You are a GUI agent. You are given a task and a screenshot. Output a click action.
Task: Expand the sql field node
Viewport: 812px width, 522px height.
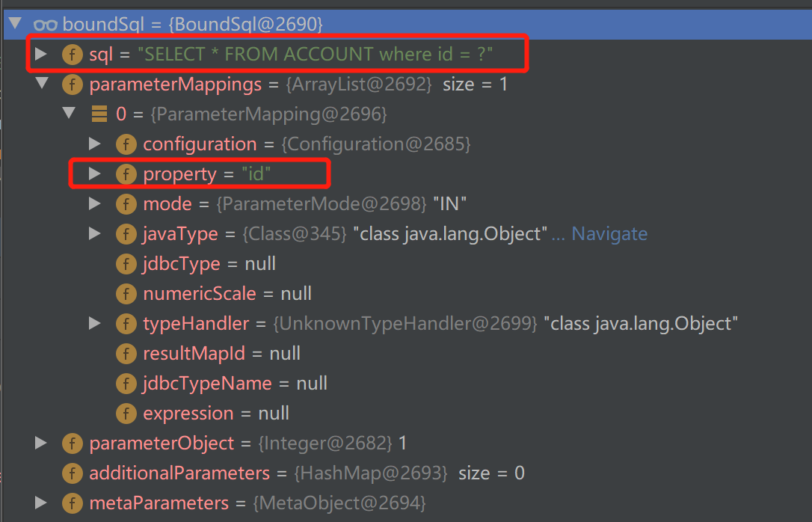click(x=41, y=53)
